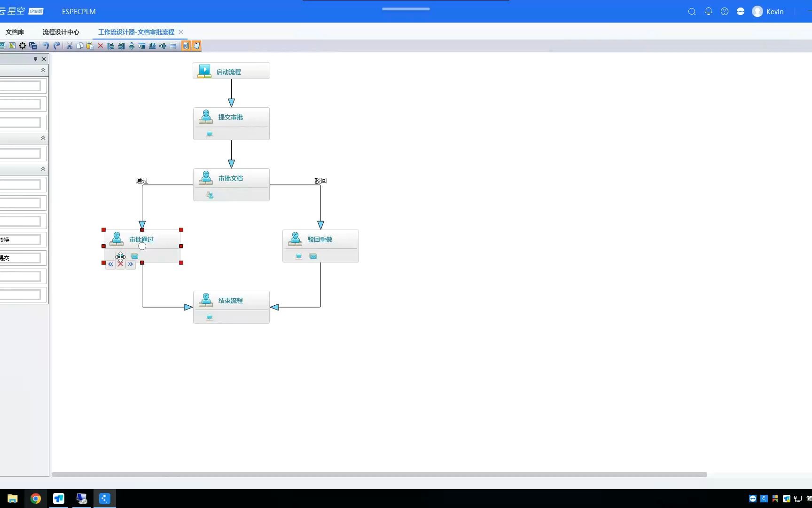Paste node from clipboard

tap(90, 46)
